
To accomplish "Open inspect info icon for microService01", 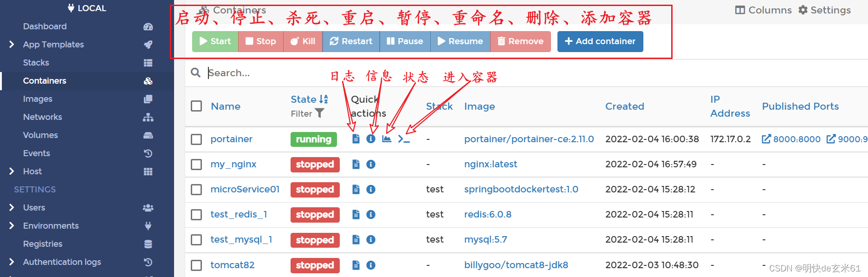I will pyautogui.click(x=371, y=189).
